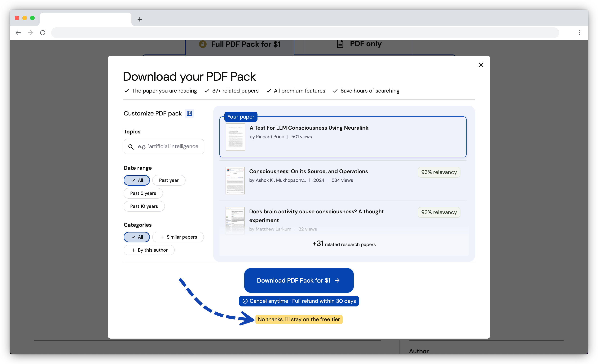
Task: Click the Topics search magnifier icon
Action: 131,147
